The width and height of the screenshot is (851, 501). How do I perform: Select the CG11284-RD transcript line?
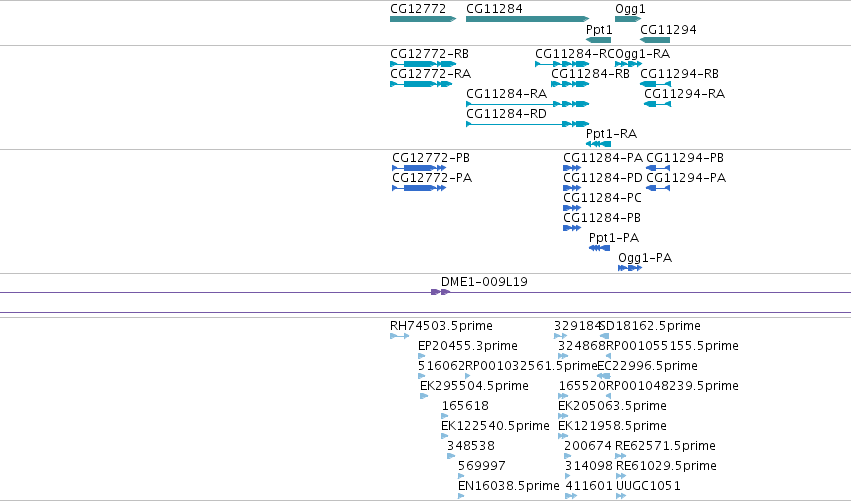[528, 124]
